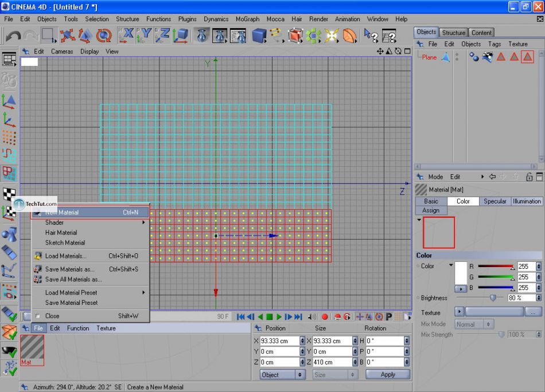This screenshot has width=545, height=392.
Task: Switch to the Structure tab
Action: click(x=453, y=33)
